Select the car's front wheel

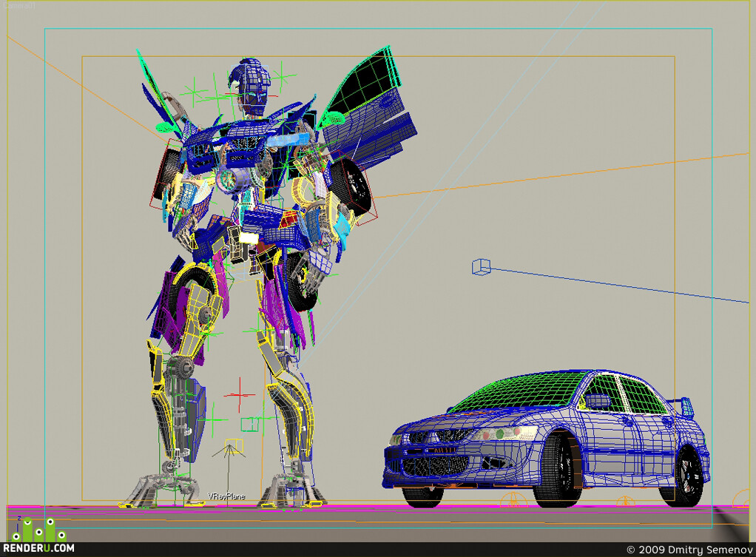click(x=558, y=470)
